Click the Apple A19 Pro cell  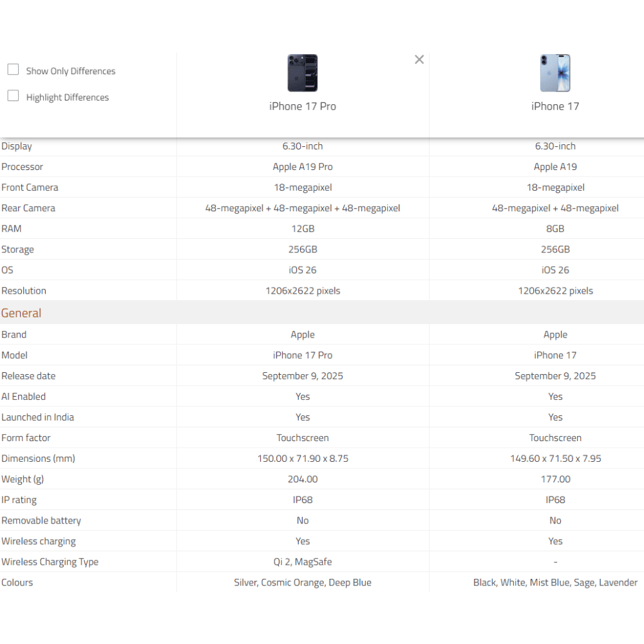click(303, 167)
